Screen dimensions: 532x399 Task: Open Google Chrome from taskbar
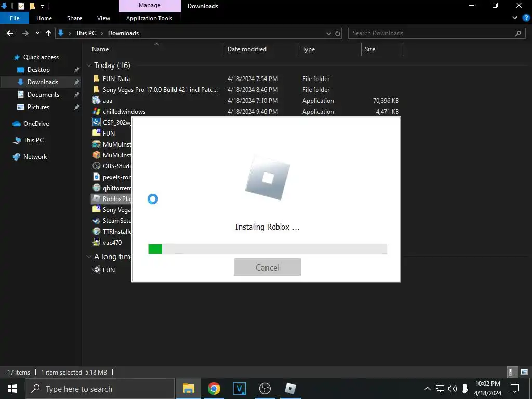coord(214,389)
